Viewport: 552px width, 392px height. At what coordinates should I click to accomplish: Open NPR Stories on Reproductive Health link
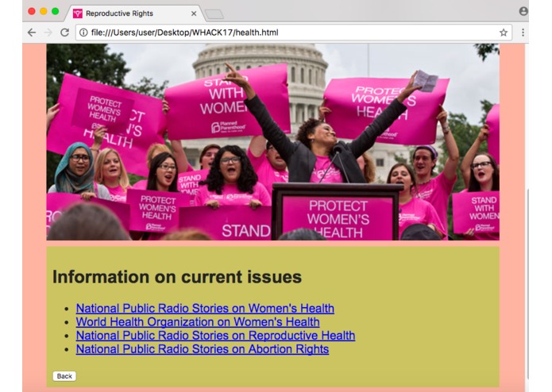pos(215,336)
